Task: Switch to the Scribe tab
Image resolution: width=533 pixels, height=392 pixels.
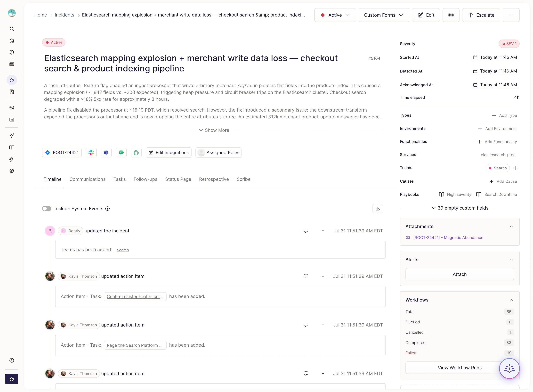Action: [244, 179]
